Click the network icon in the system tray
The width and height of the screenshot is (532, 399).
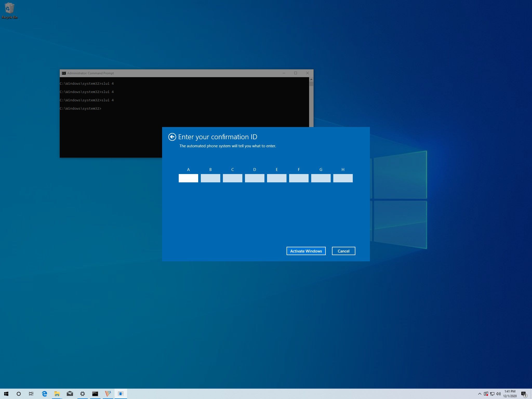tap(492, 394)
